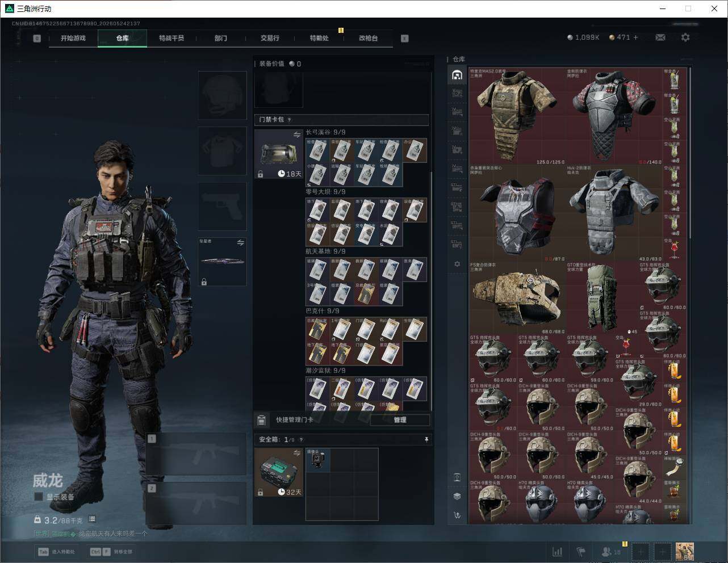Select the empty helmet equipment slot
The height and width of the screenshot is (563, 728).
tap(223, 95)
